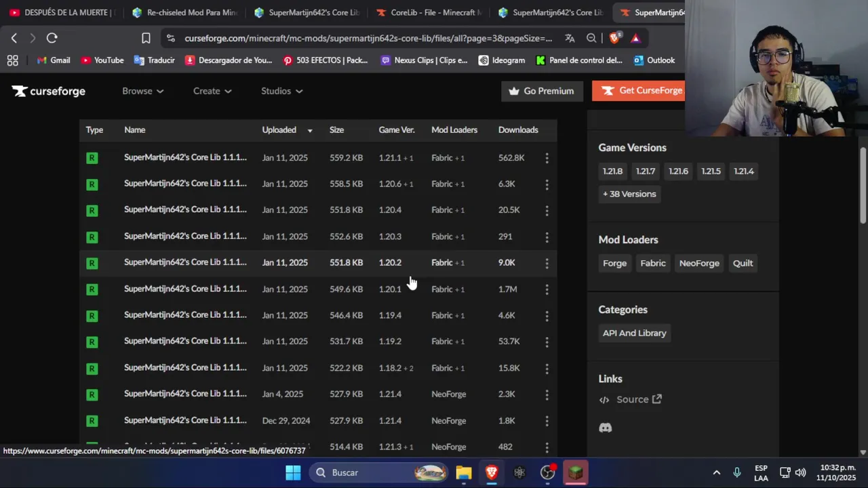The width and height of the screenshot is (868, 488).
Task: Open the API And Library category
Action: (x=634, y=333)
